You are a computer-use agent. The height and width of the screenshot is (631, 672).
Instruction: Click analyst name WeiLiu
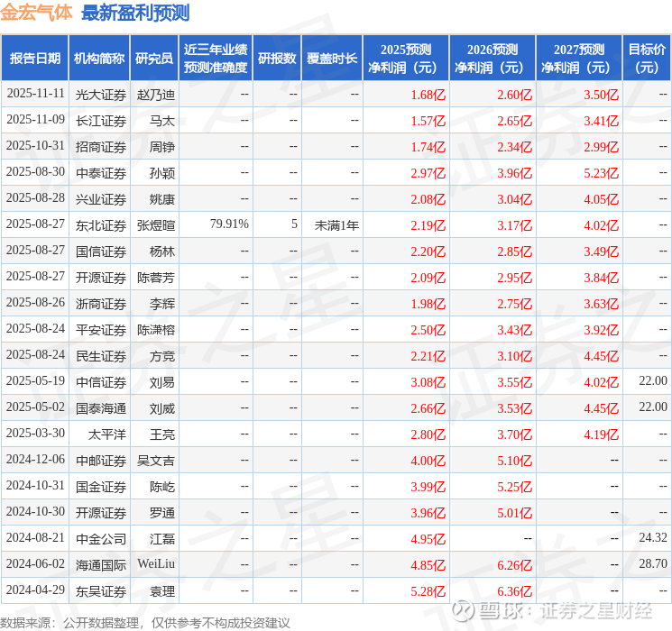tap(156, 563)
